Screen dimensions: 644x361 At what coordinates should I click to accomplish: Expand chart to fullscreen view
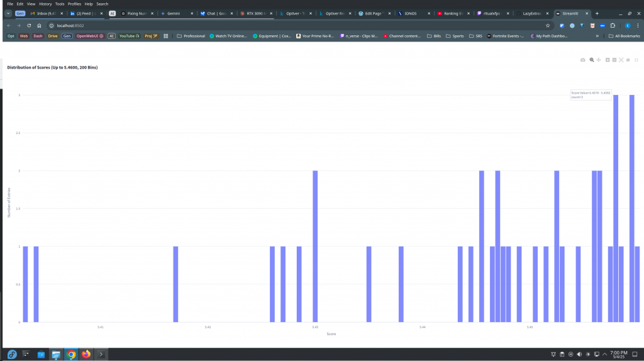[636, 60]
